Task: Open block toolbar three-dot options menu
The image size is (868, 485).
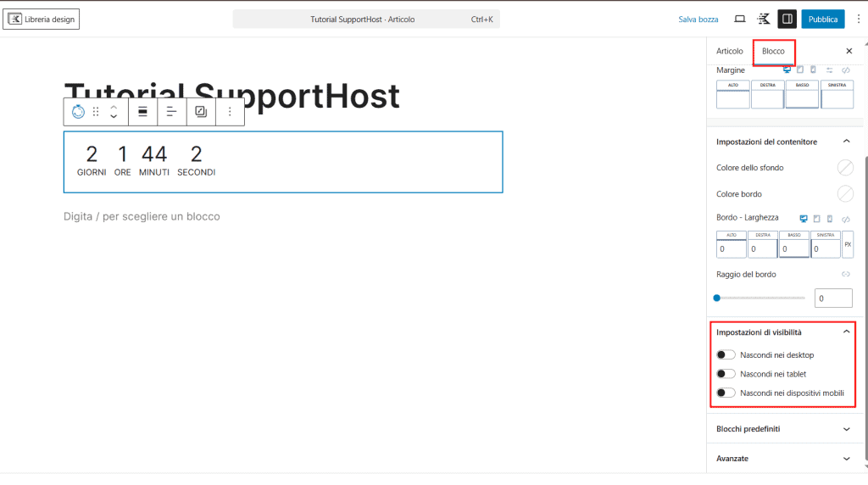Action: pos(230,112)
